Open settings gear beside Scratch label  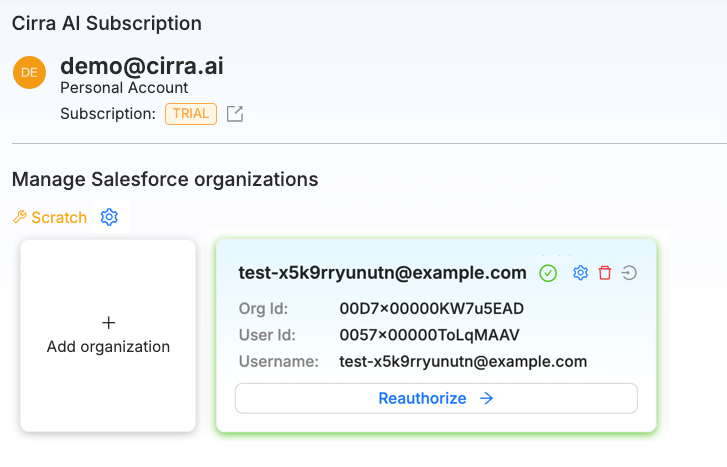point(110,217)
